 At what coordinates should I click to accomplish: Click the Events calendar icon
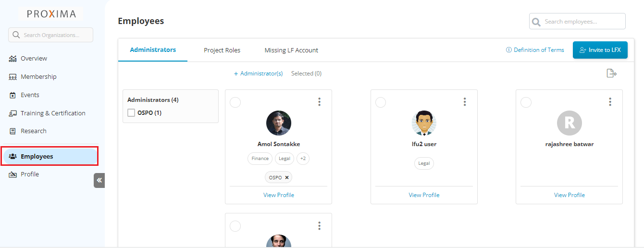pyautogui.click(x=13, y=95)
